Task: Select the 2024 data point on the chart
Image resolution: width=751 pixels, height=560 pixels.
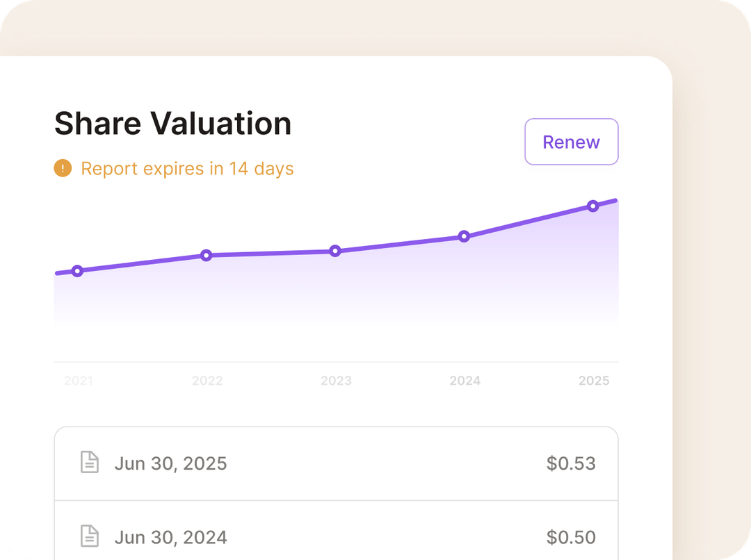Action: pos(464,237)
